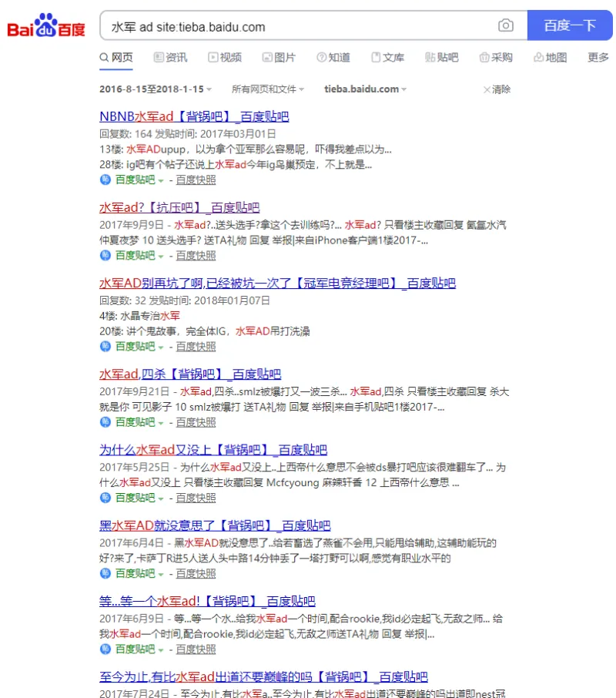This screenshot has height=698, width=616.
Task: Open result 至今为止,有比水军ad出道还要巅峰的吗
Action: coord(263,676)
